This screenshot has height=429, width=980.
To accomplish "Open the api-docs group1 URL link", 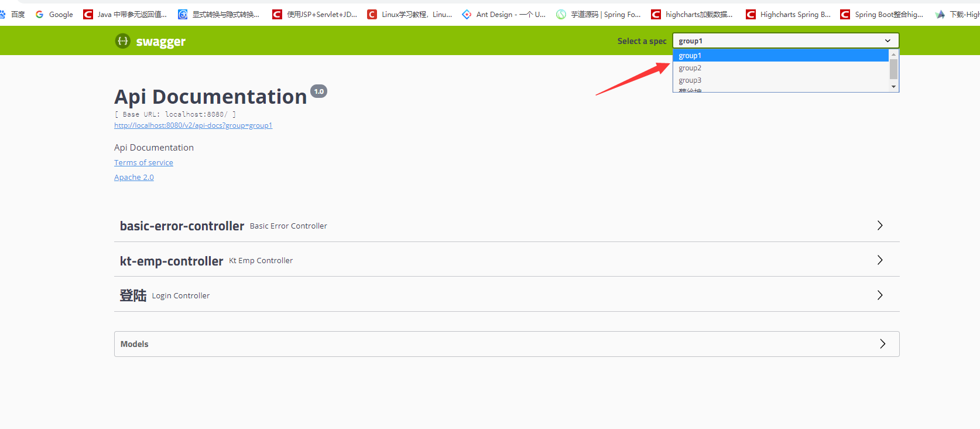I will click(193, 125).
